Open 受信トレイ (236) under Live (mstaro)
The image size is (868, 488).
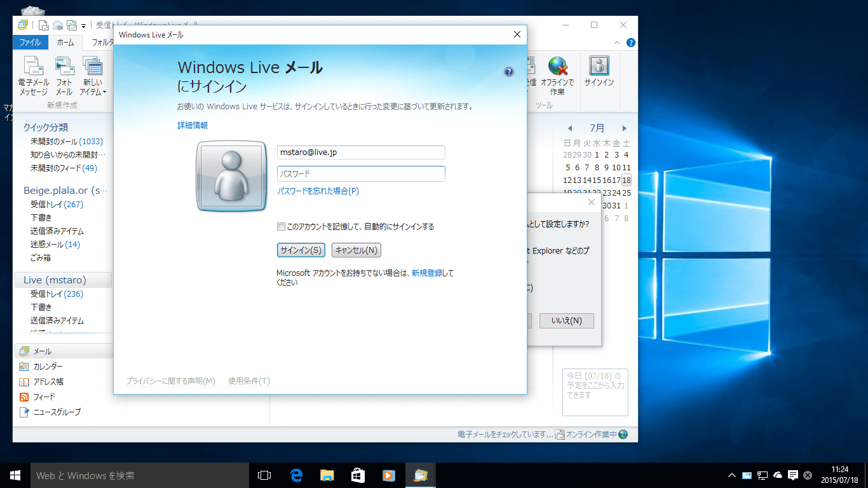coord(57,294)
